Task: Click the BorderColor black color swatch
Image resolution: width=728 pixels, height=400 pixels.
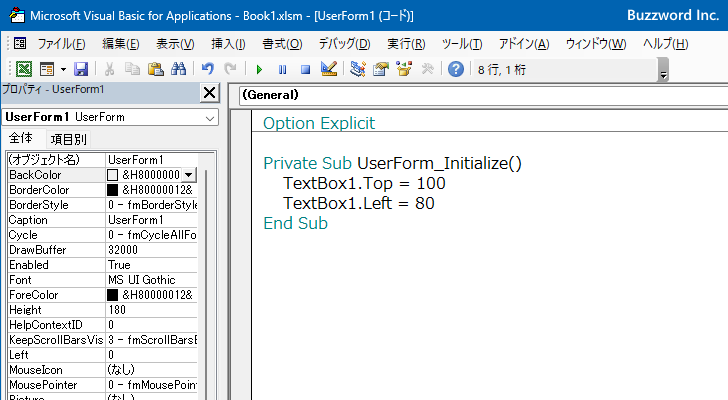Action: pos(112,190)
